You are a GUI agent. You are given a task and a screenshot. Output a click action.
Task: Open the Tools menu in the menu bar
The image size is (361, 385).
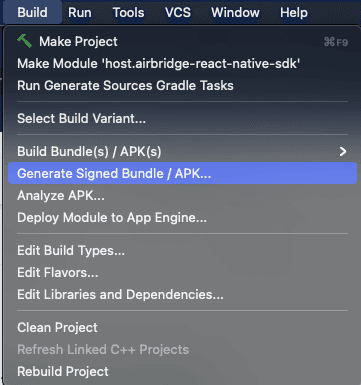[x=128, y=13]
